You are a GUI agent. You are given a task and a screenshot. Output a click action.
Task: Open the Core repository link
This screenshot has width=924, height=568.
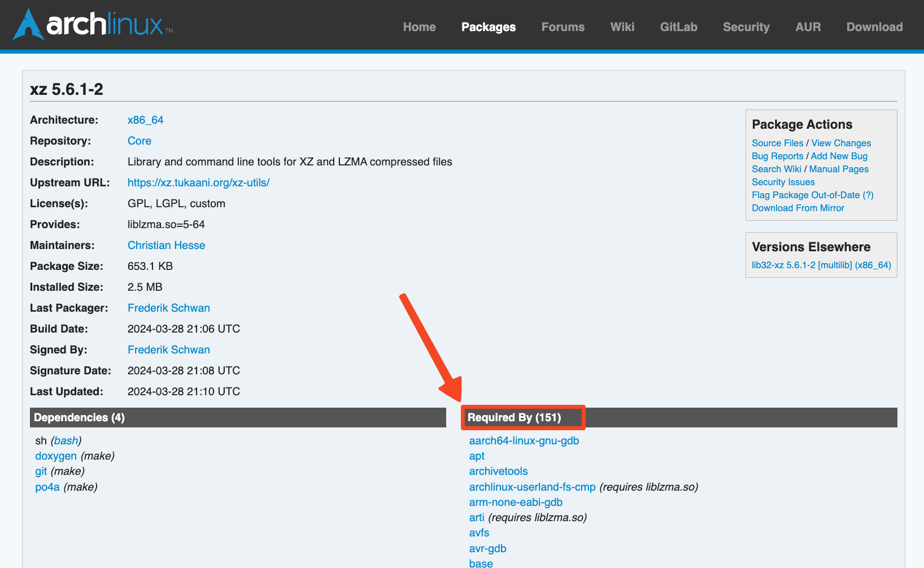(x=140, y=141)
